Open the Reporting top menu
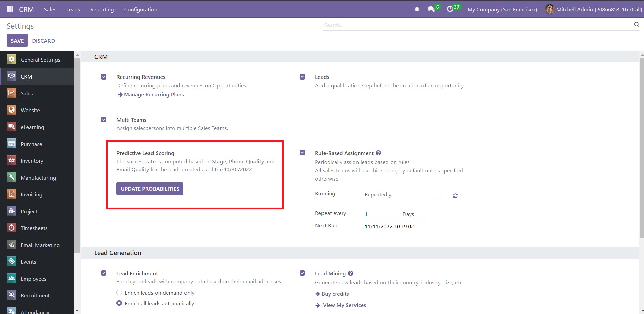This screenshot has height=314, width=644. (x=102, y=9)
